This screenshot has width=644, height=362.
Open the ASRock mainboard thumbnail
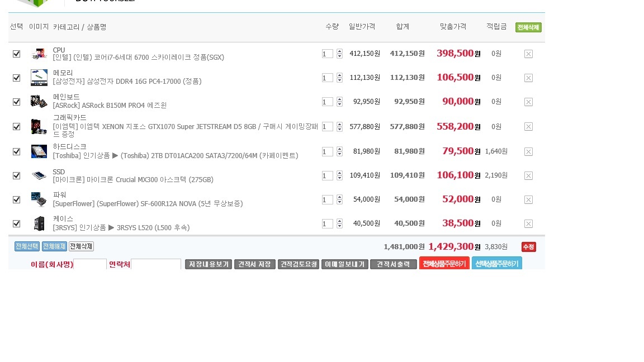[39, 101]
